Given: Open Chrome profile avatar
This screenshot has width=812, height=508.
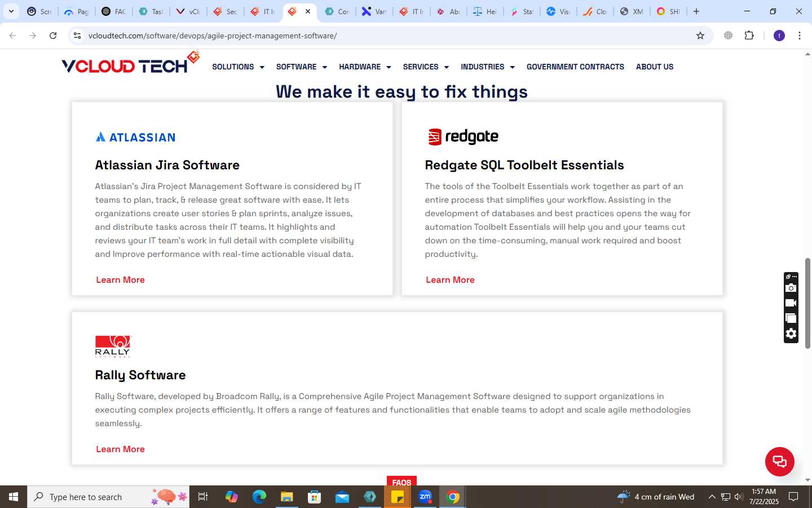Looking at the screenshot, I should [x=779, y=36].
